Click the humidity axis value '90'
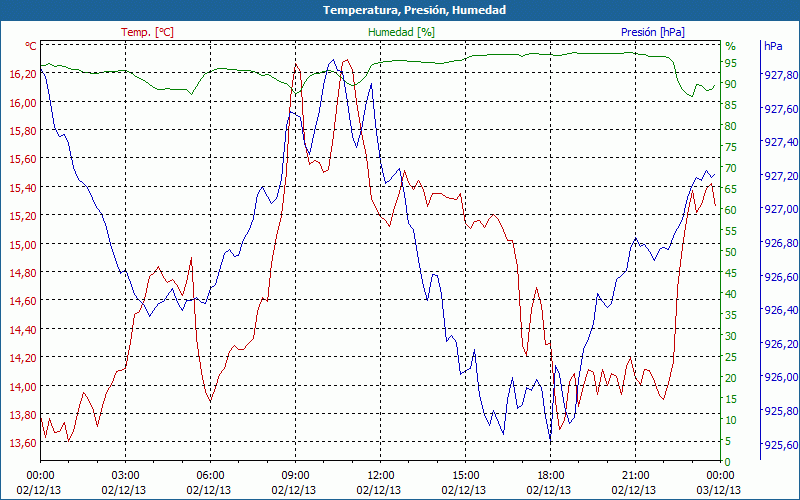The height and width of the screenshot is (500, 800). tap(731, 84)
